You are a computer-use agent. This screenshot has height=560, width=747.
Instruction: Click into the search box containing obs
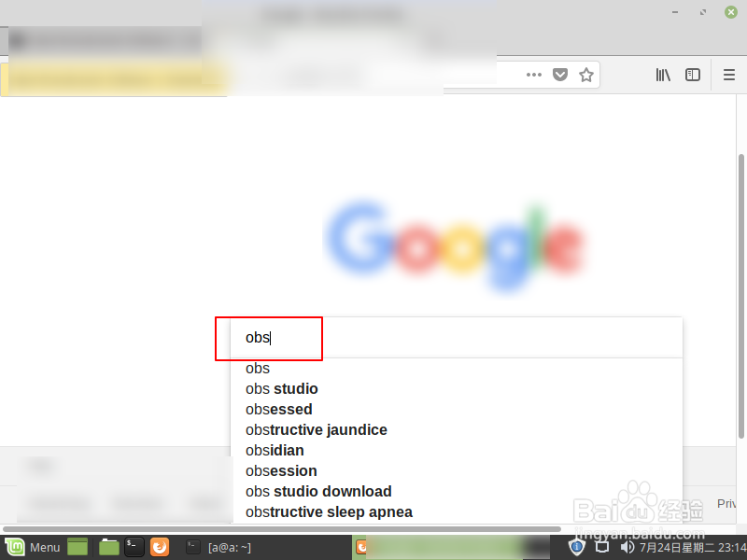[457, 338]
